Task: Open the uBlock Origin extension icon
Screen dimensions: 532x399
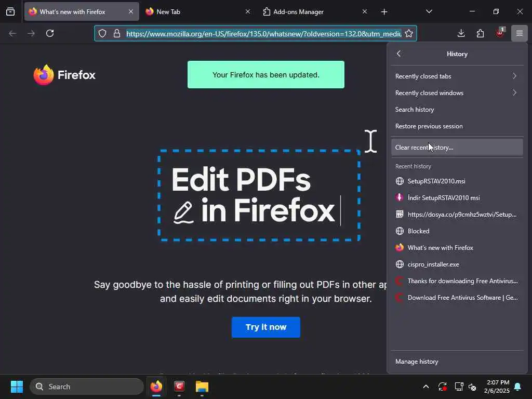Action: (500, 33)
